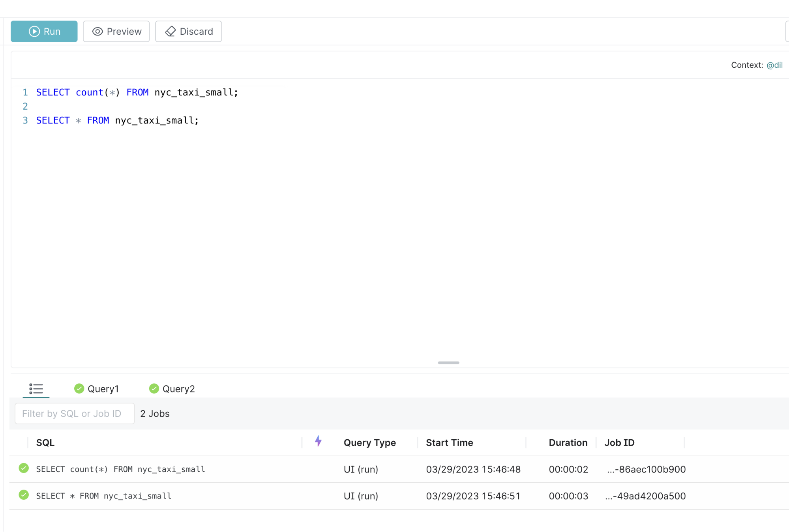Click the Filter by SQL or Job ID field
The height and width of the screenshot is (532, 789).
74,413
